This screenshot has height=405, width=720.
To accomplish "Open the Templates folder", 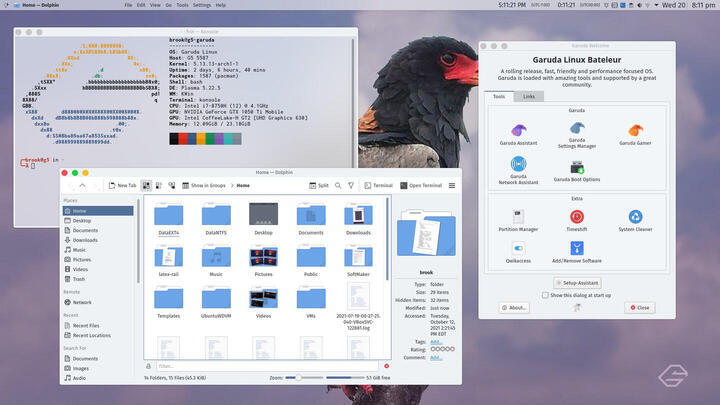I will point(169,302).
